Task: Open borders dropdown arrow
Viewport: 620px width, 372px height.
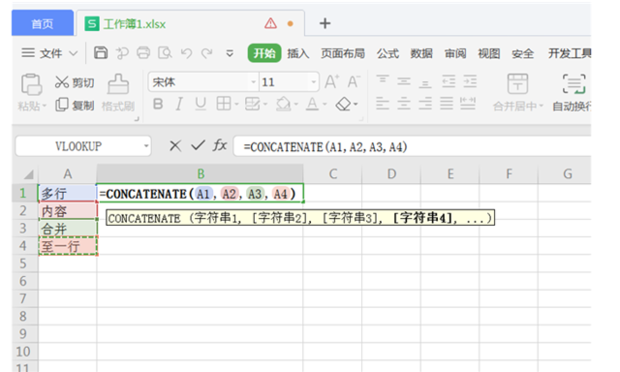Action: (x=236, y=104)
